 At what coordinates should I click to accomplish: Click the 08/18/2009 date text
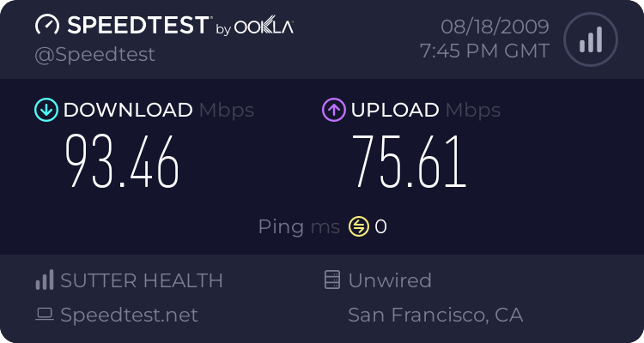(x=495, y=27)
